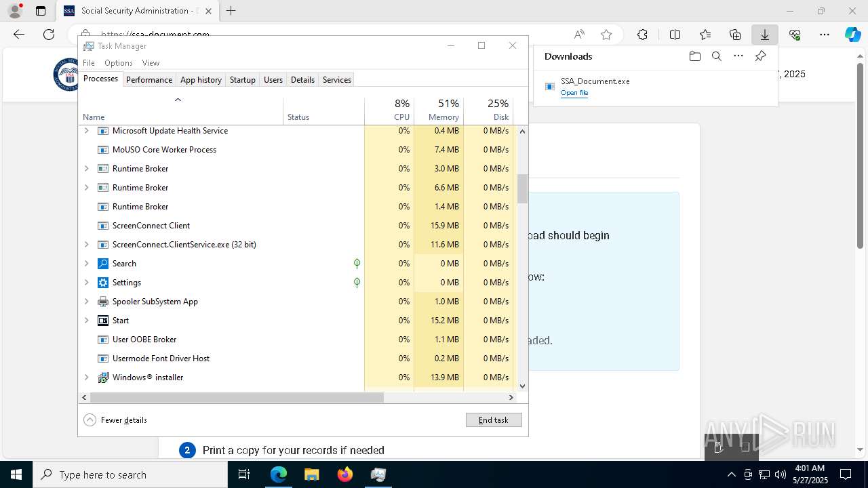Toggle Edge split screen icon

point(675,35)
